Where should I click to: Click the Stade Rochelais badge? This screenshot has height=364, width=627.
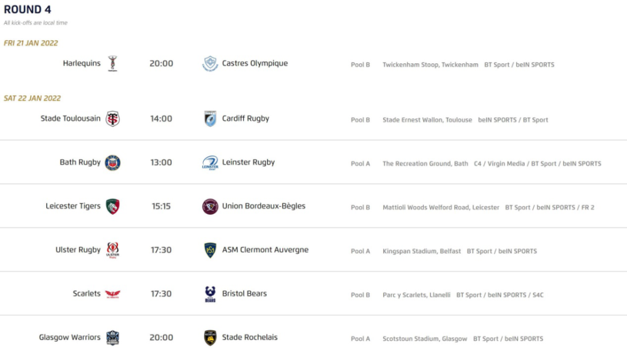[210, 338]
